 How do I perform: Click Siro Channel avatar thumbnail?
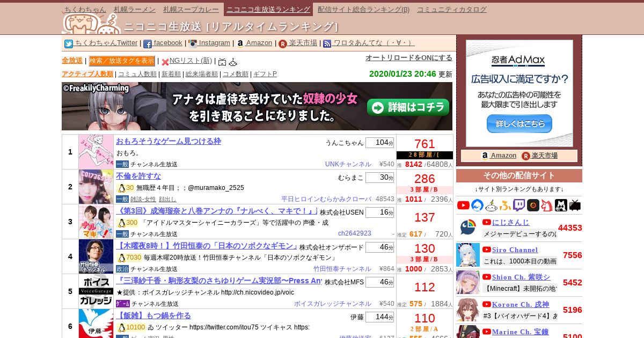468,255
